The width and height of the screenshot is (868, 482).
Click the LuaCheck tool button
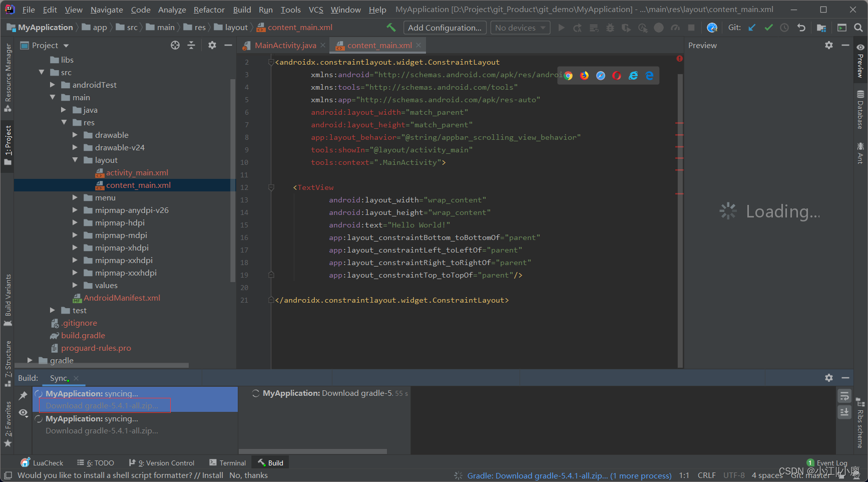[x=42, y=463]
